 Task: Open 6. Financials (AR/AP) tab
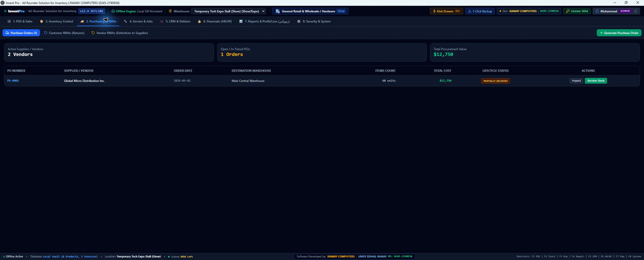point(215,21)
